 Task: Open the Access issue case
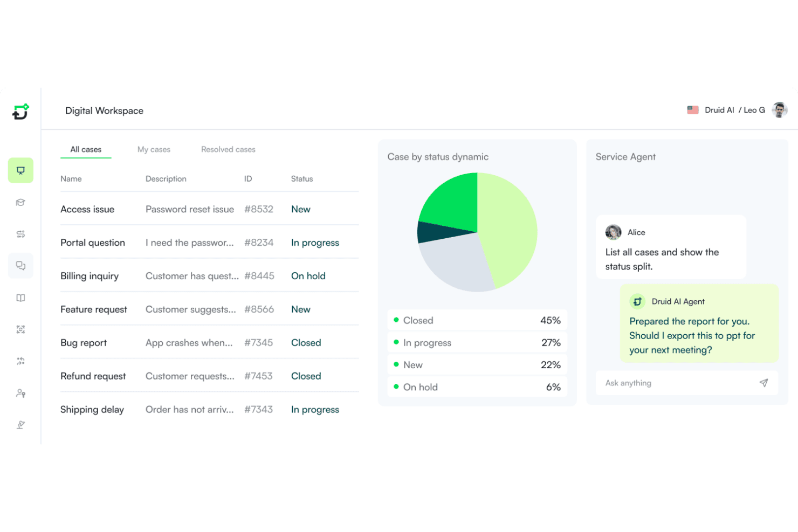(210, 209)
